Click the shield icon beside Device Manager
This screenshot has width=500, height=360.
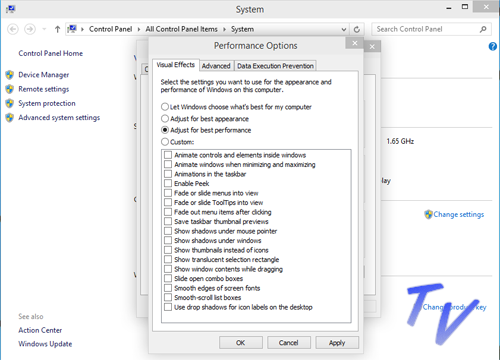click(x=10, y=75)
